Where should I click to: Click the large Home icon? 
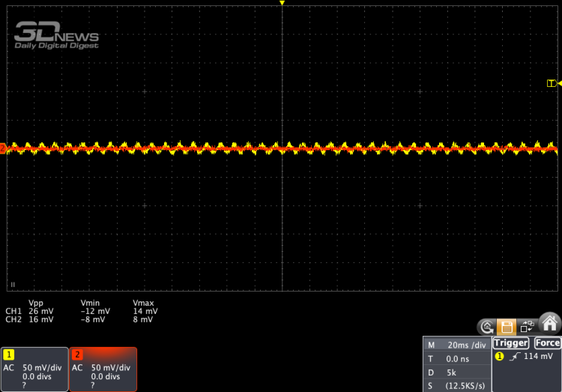[x=550, y=322]
